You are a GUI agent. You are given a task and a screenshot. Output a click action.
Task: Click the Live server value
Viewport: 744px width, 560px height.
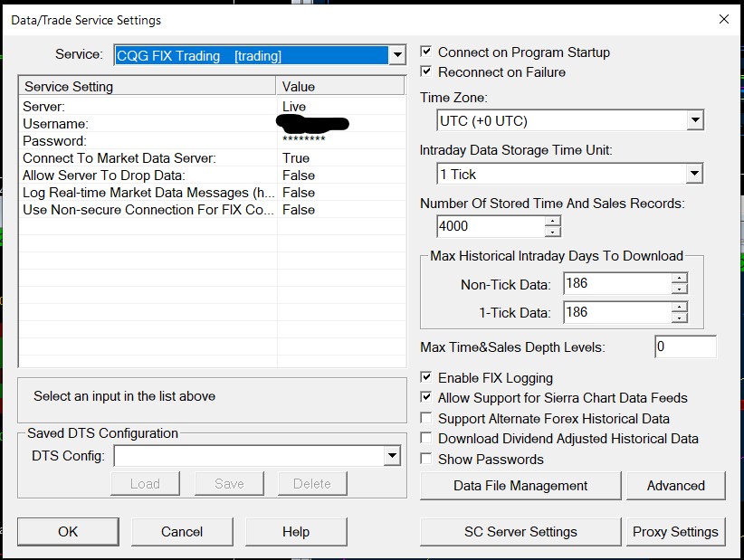pos(294,106)
